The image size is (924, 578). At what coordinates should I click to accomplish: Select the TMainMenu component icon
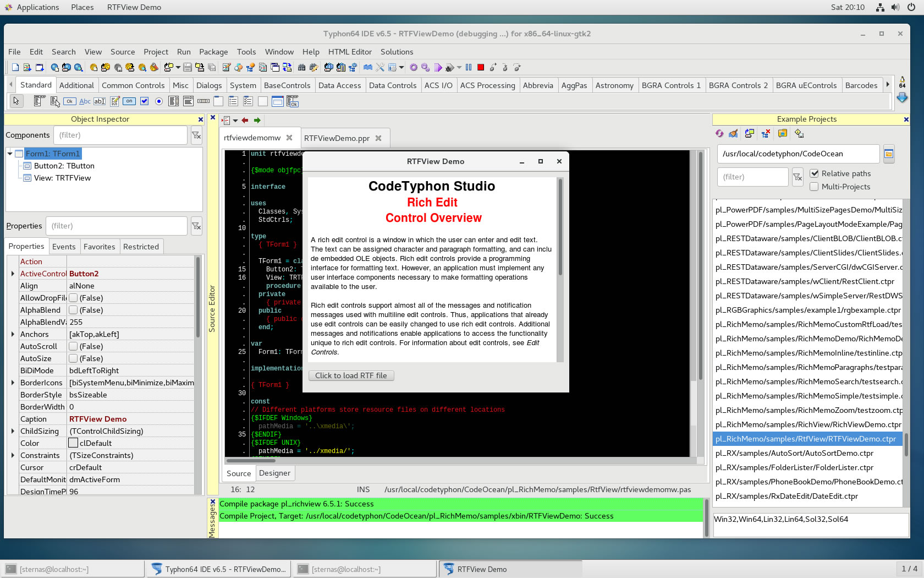tap(38, 101)
